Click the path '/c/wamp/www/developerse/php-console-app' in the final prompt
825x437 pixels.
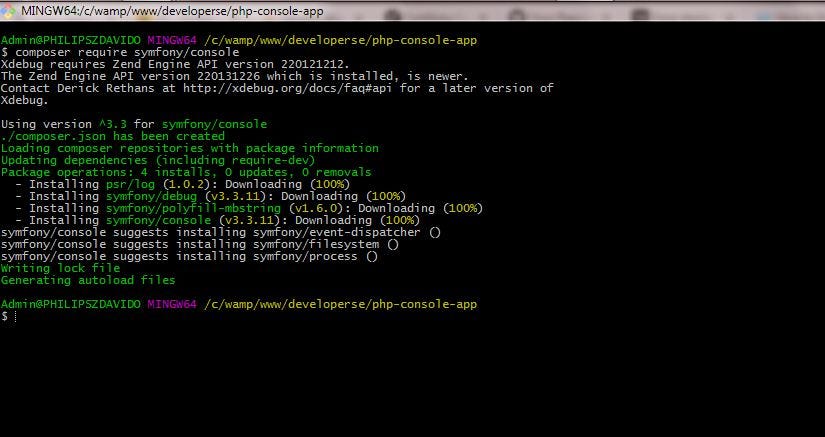coord(340,304)
